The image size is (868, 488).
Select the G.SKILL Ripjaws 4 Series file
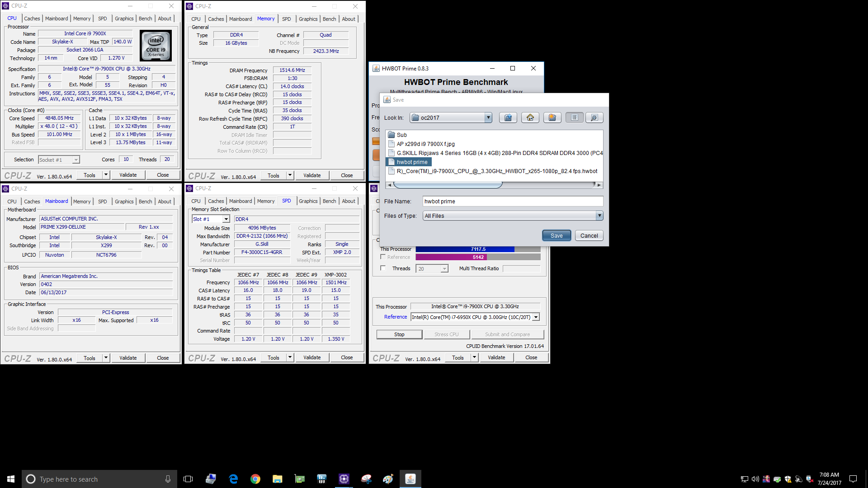pos(495,153)
